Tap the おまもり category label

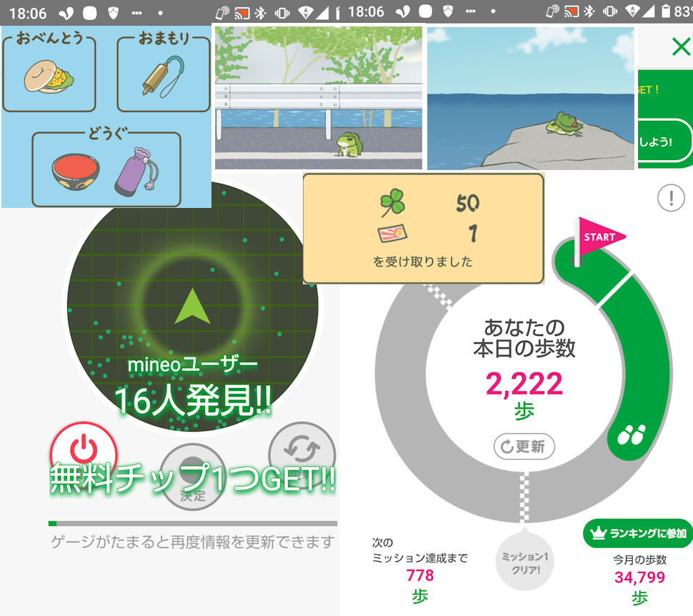(x=164, y=38)
